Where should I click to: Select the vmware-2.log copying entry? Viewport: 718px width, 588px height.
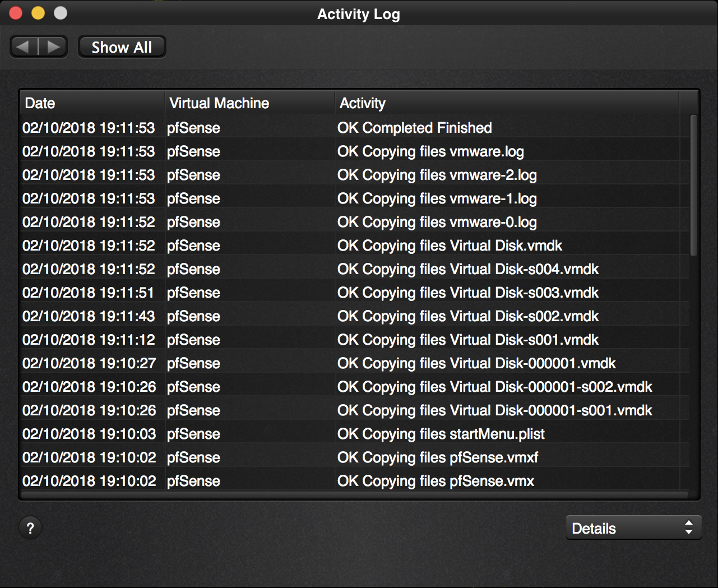(437, 175)
